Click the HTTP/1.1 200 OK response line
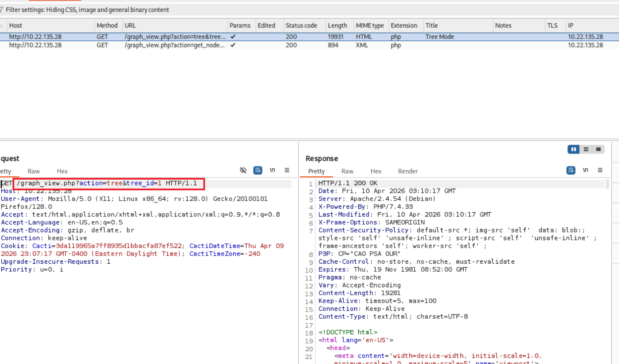 click(348, 183)
